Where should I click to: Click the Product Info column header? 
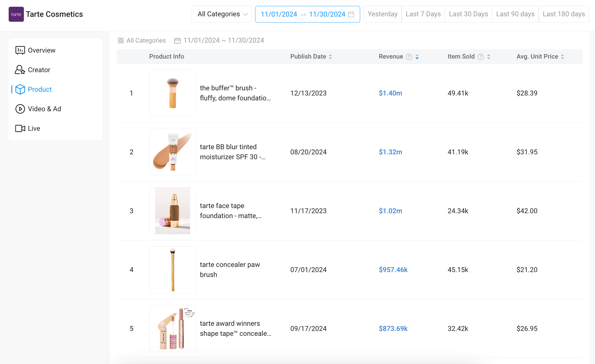point(167,56)
